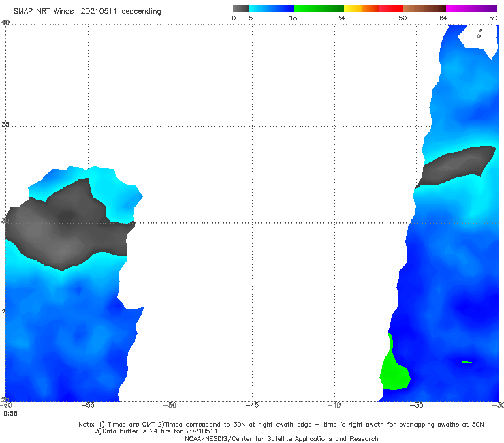Image resolution: width=504 pixels, height=443 pixels.
Task: Click the green 18-34 segment of the color bar
Action: tap(319, 8)
